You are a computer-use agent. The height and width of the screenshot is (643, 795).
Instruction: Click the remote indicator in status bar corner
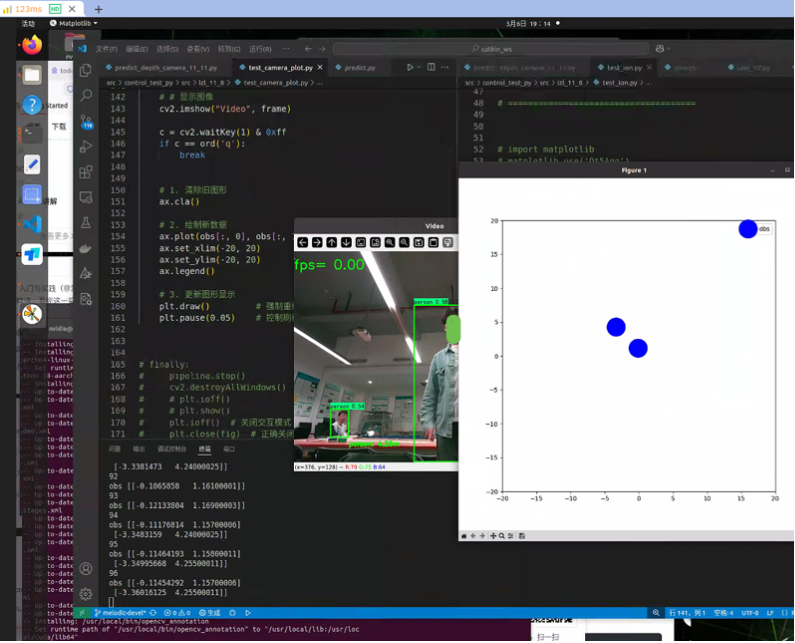tap(82, 613)
